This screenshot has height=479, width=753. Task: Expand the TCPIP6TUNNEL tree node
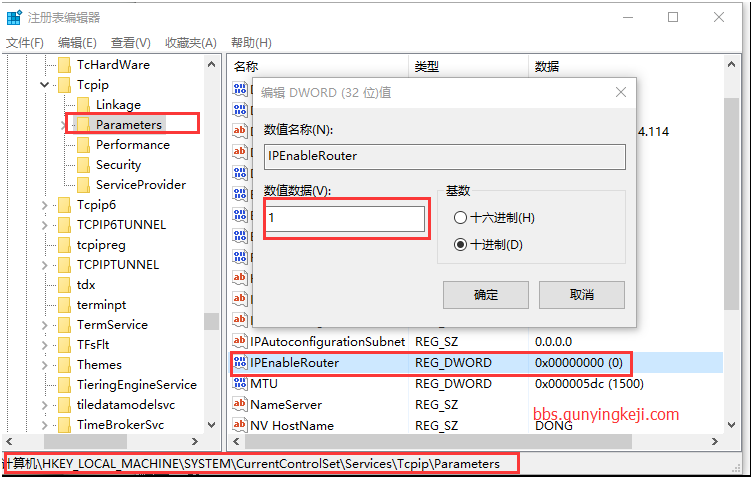[x=45, y=225]
